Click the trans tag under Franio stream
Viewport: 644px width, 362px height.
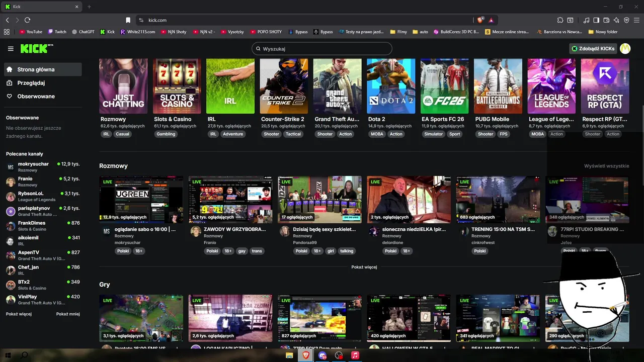(257, 251)
